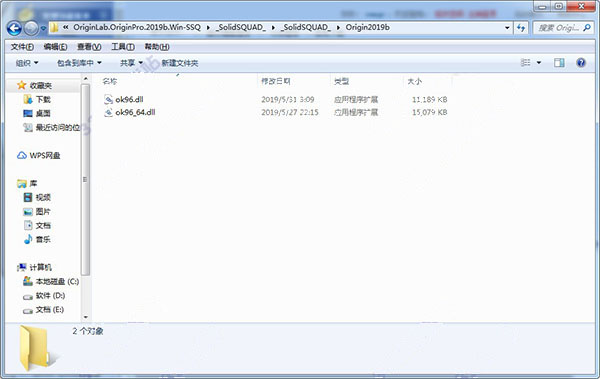Screen dimensions: 600x379
Task: Click the 音乐 note icon
Action: tap(28, 239)
